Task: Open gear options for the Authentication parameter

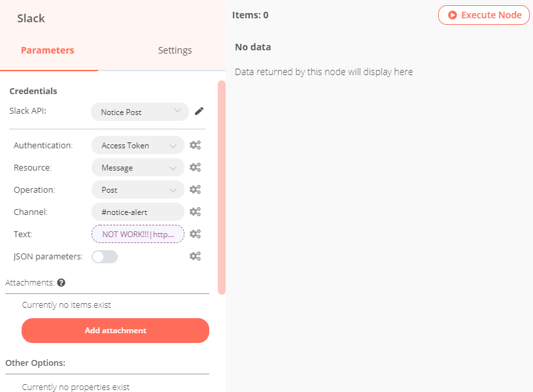Action: (x=195, y=146)
